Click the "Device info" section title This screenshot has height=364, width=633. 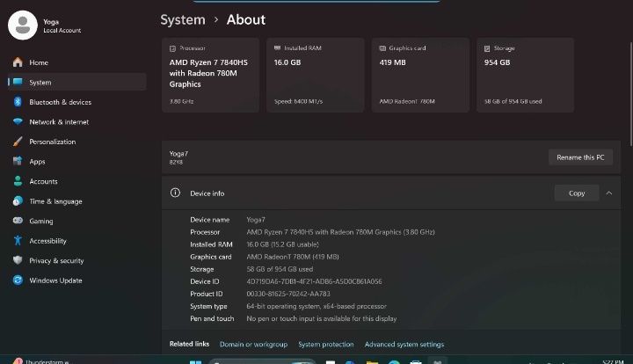coord(207,193)
